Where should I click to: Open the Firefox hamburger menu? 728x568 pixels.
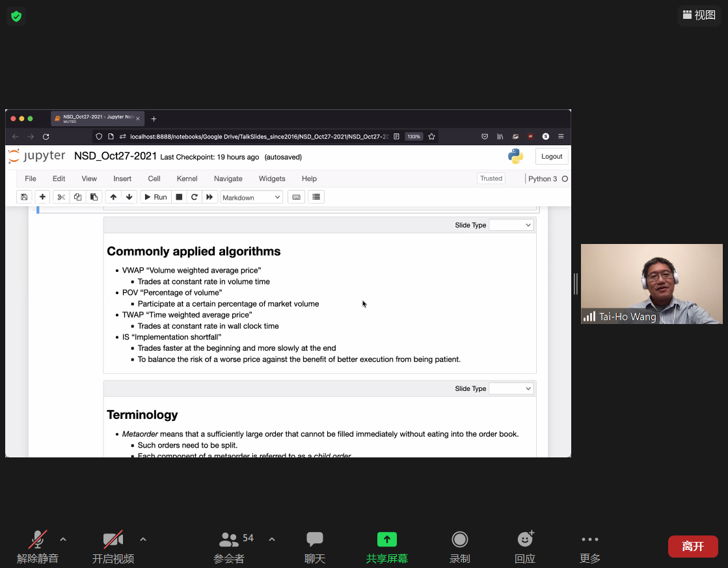(x=561, y=137)
